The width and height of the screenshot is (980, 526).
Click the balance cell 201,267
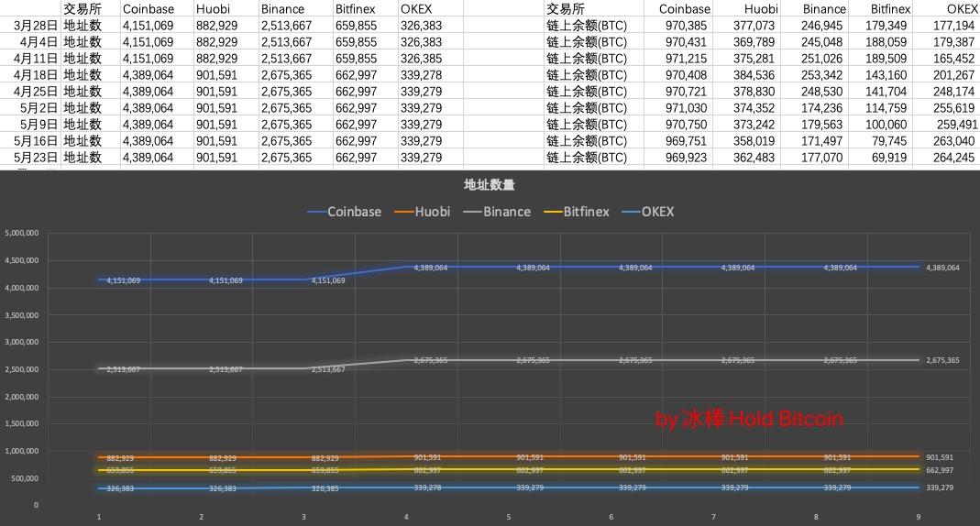(x=953, y=75)
